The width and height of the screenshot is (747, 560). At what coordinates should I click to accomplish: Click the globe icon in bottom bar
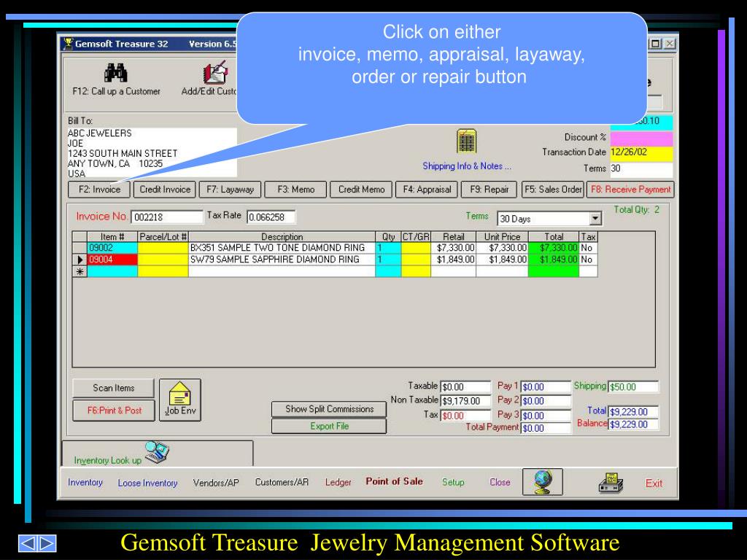[543, 482]
